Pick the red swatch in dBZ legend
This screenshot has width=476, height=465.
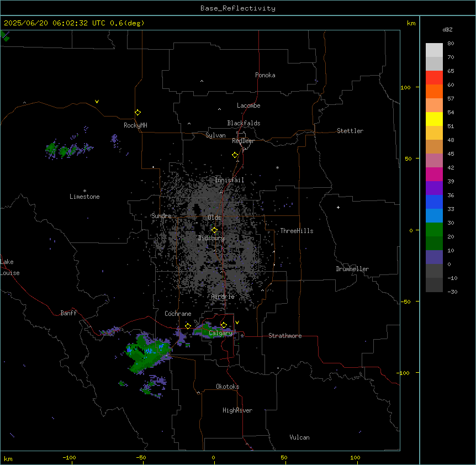(434, 77)
